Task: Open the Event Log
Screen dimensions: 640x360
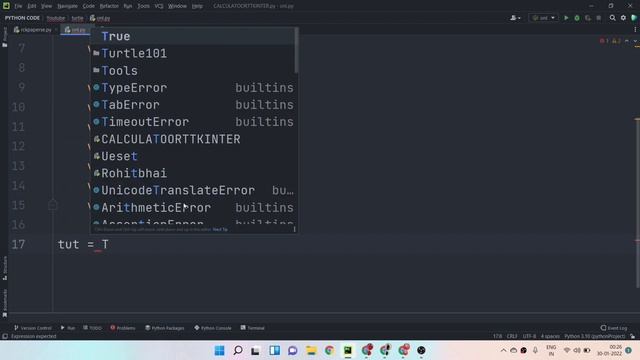Action: tap(614, 328)
